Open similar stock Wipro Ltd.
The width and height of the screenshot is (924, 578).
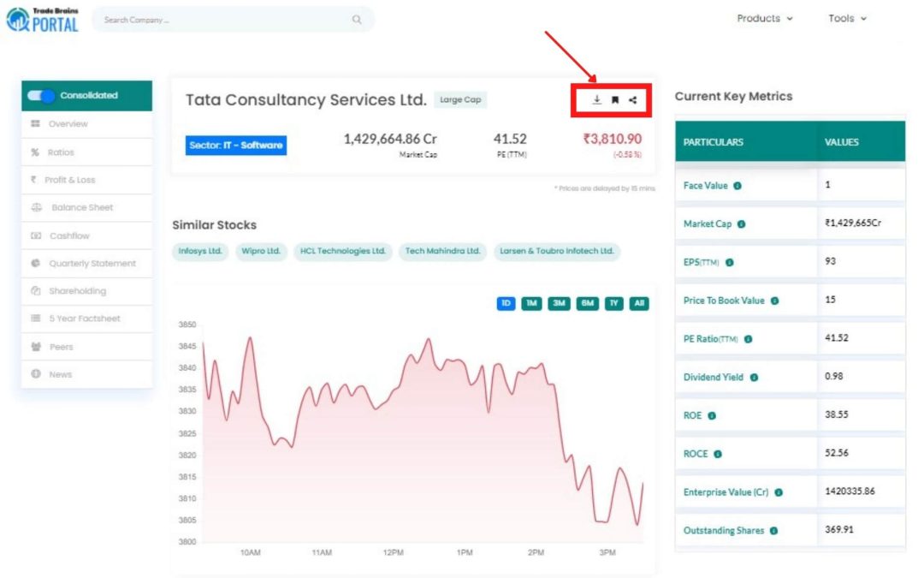click(261, 251)
